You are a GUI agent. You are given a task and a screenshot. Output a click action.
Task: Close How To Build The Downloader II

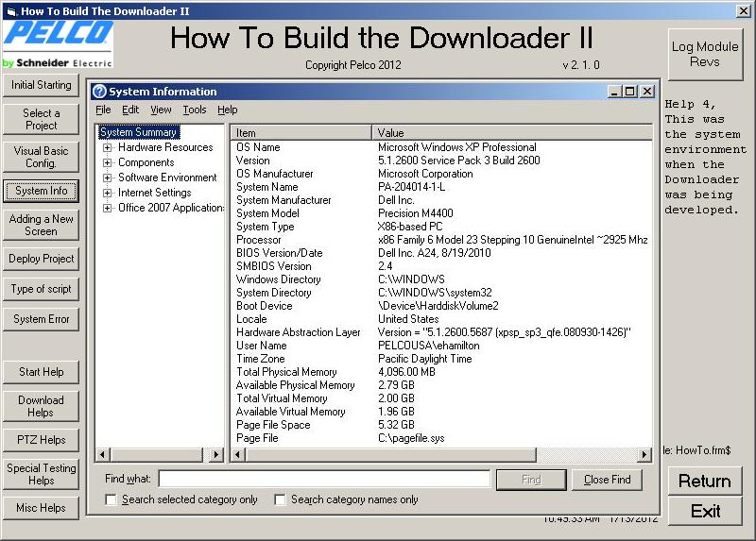tap(744, 11)
